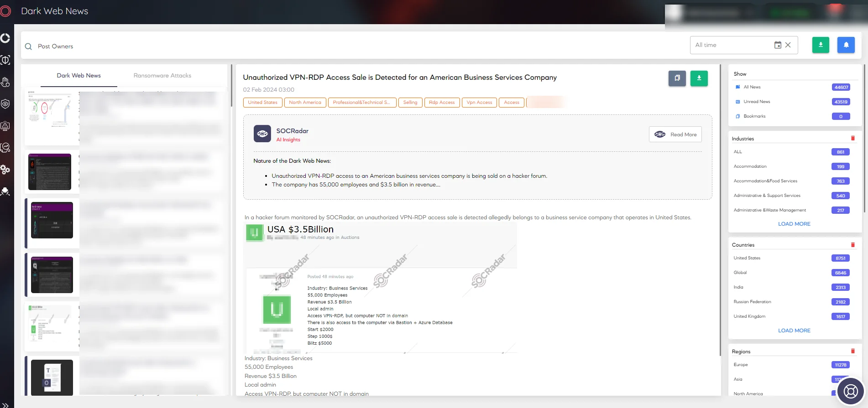Load more Countries entries
This screenshot has height=408, width=868.
[x=794, y=331]
